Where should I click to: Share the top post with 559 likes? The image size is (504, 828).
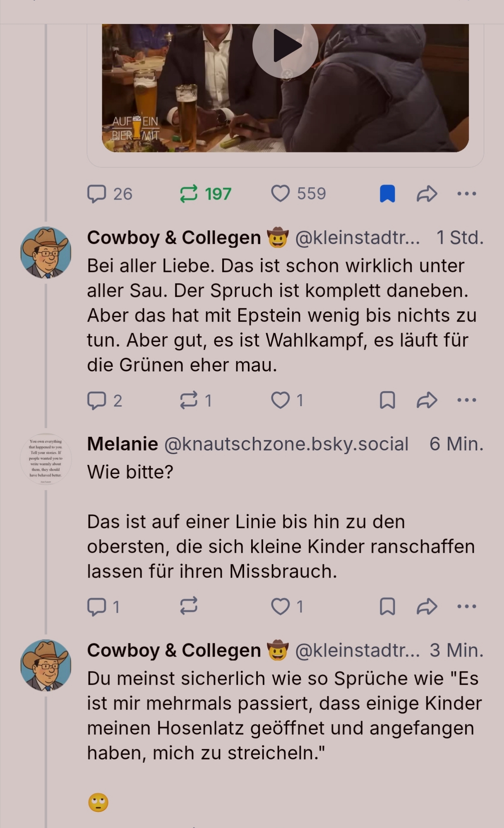[x=427, y=194]
